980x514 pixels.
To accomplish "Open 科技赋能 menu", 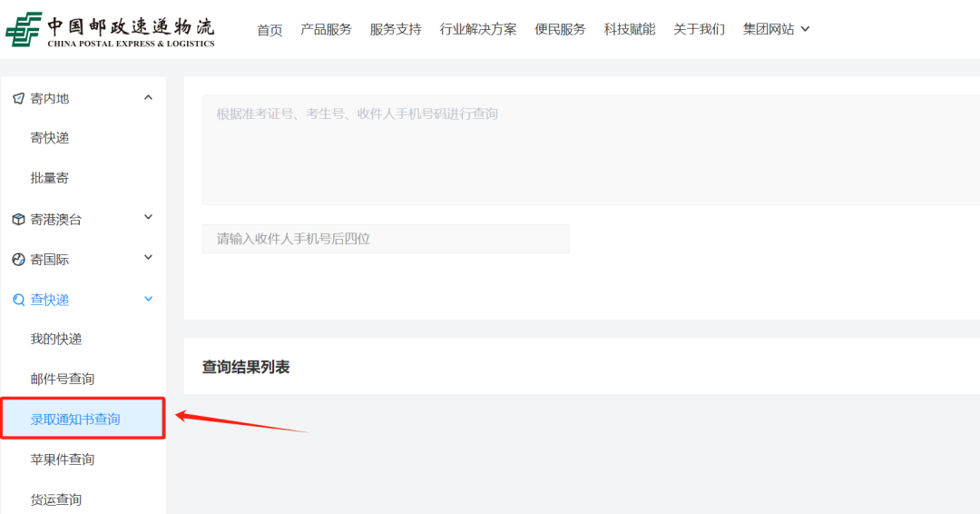I will (630, 29).
